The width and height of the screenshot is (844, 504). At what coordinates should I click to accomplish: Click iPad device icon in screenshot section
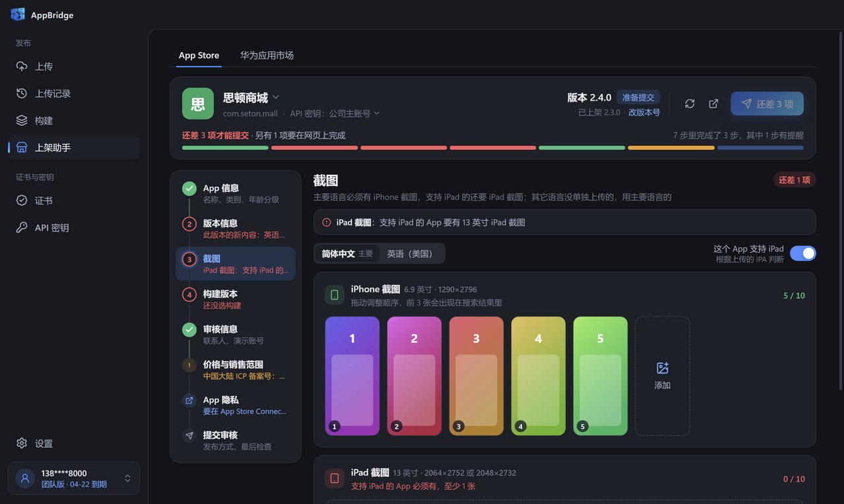click(x=335, y=478)
